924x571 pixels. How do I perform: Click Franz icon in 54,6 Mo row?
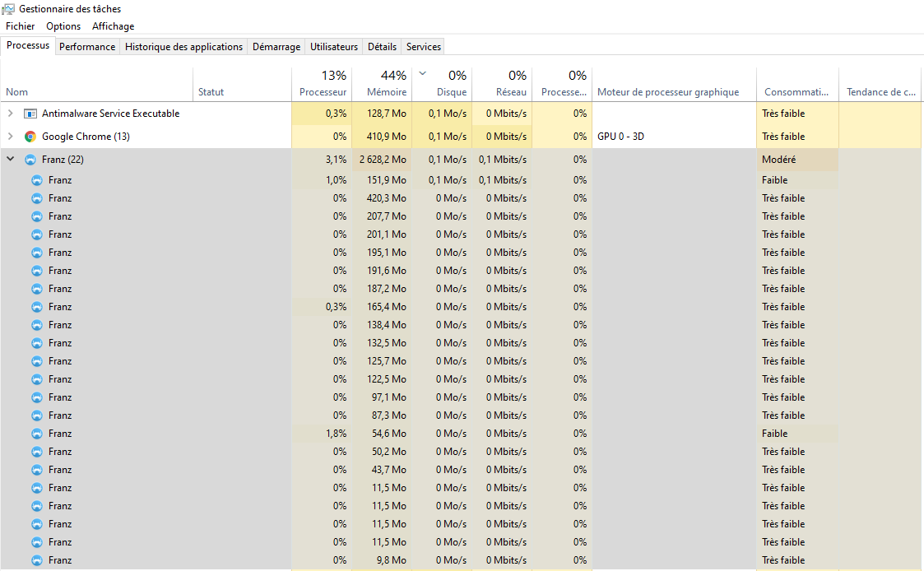pyautogui.click(x=36, y=434)
